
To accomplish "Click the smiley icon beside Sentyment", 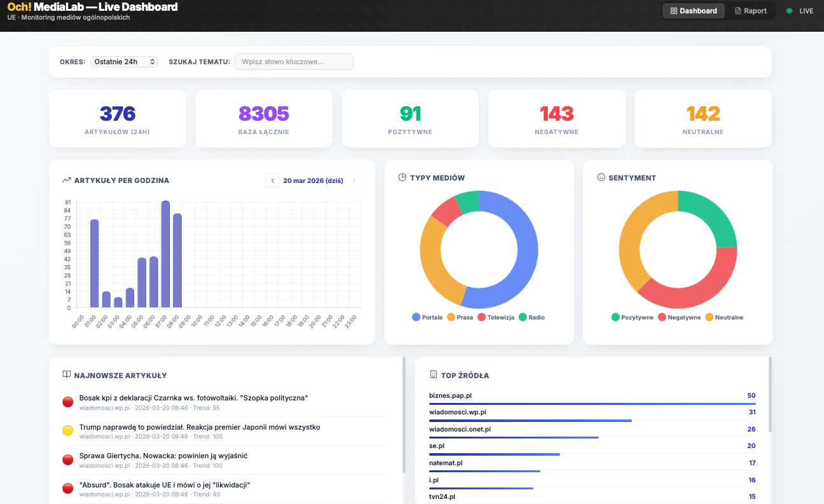I will point(601,177).
